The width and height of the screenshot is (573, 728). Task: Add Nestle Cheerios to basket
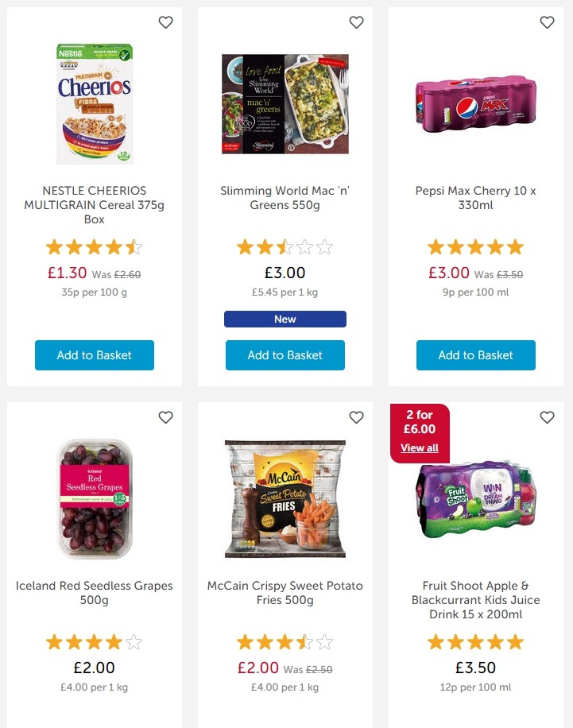tap(95, 355)
